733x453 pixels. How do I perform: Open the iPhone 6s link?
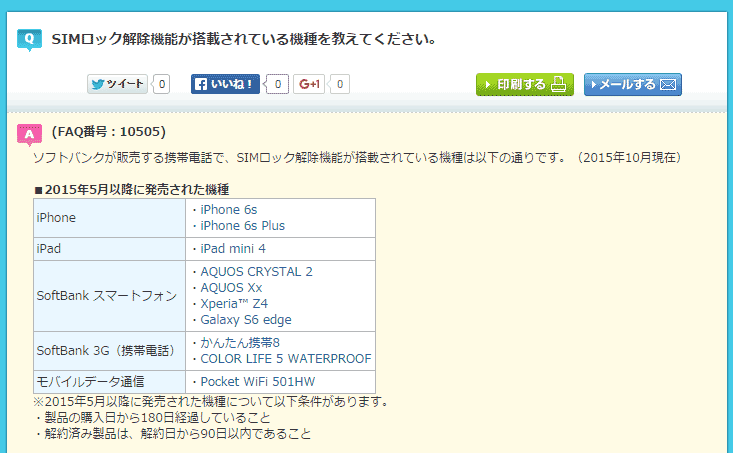(228, 210)
